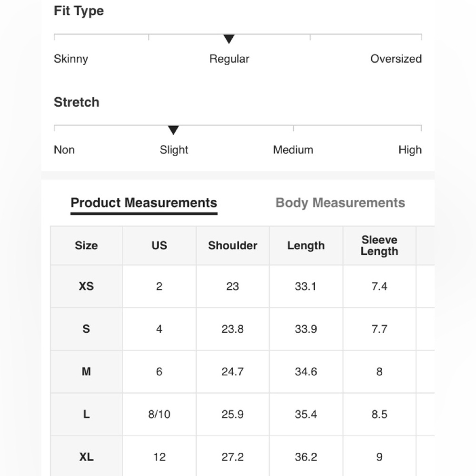Click the Stretch slider's triangle marker
The width and height of the screenshot is (476, 476).
pyautogui.click(x=173, y=130)
